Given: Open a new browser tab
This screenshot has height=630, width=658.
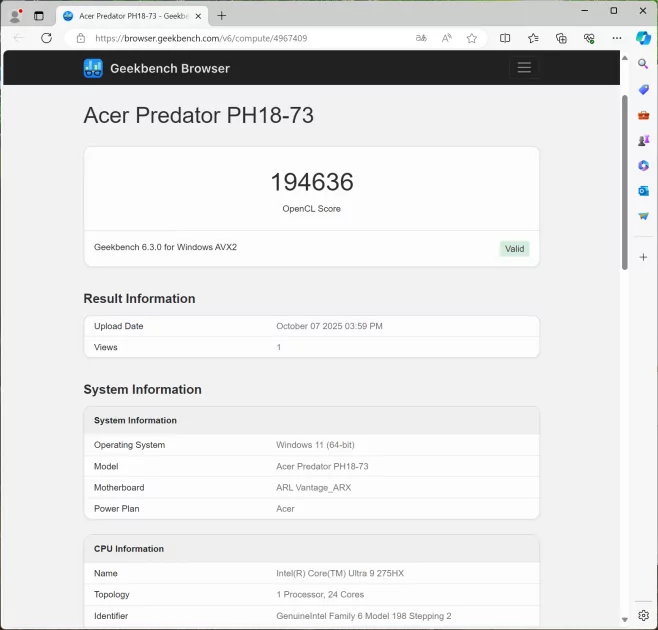Looking at the screenshot, I should click(222, 15).
